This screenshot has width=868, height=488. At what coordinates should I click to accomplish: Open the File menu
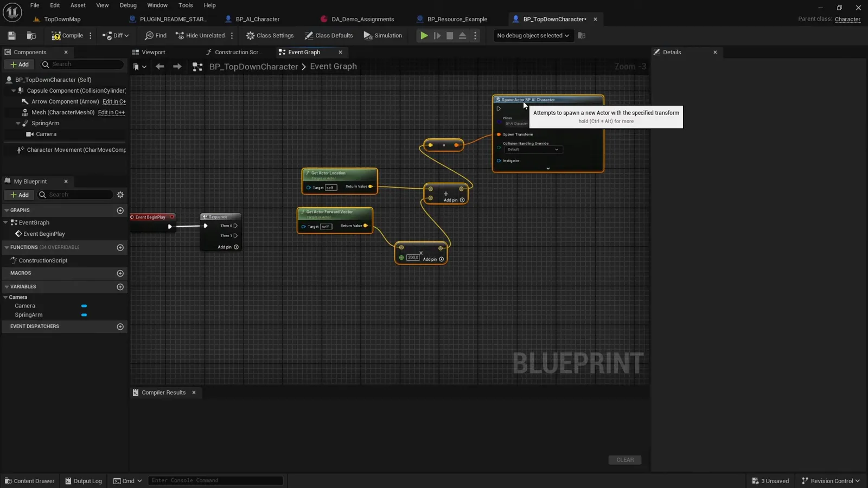point(35,5)
